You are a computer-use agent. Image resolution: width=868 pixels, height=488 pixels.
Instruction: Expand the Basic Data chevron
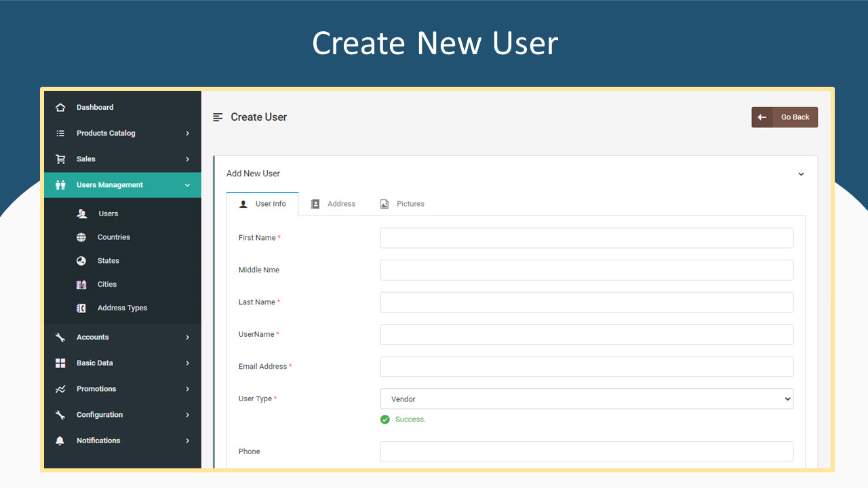tap(188, 363)
